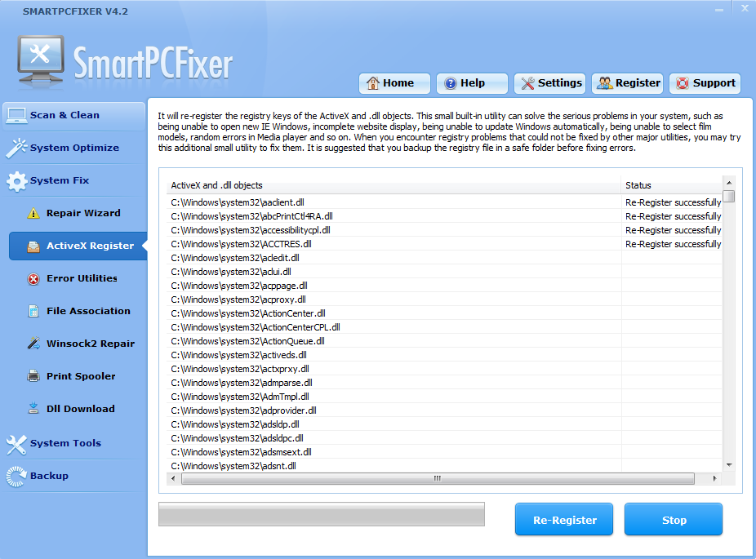
Task: Click the Backup circular icon
Action: coord(16,477)
